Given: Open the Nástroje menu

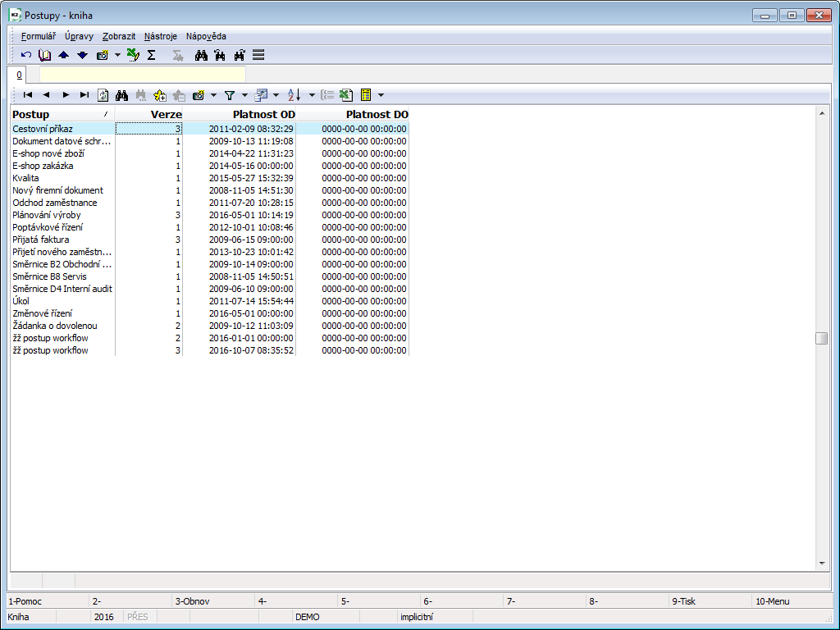Looking at the screenshot, I should pyautogui.click(x=160, y=36).
